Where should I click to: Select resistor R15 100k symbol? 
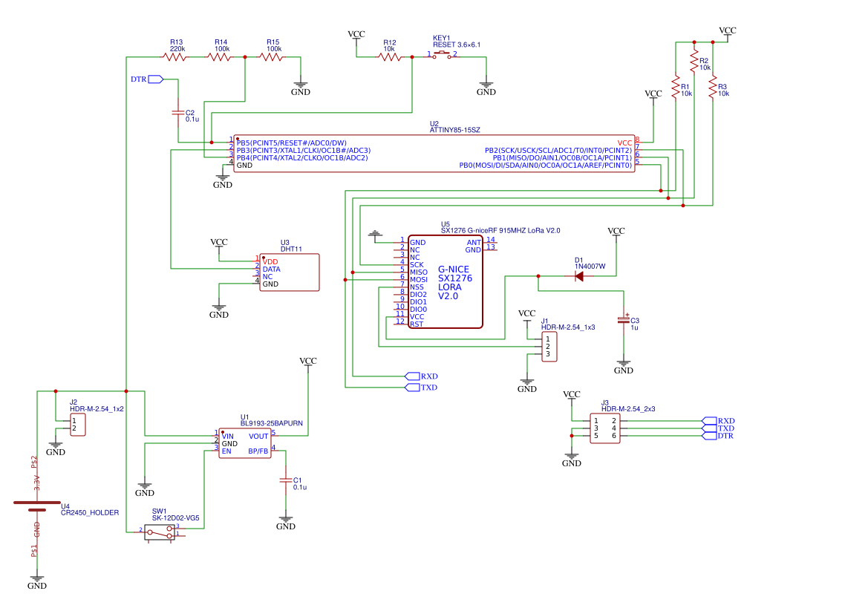271,57
